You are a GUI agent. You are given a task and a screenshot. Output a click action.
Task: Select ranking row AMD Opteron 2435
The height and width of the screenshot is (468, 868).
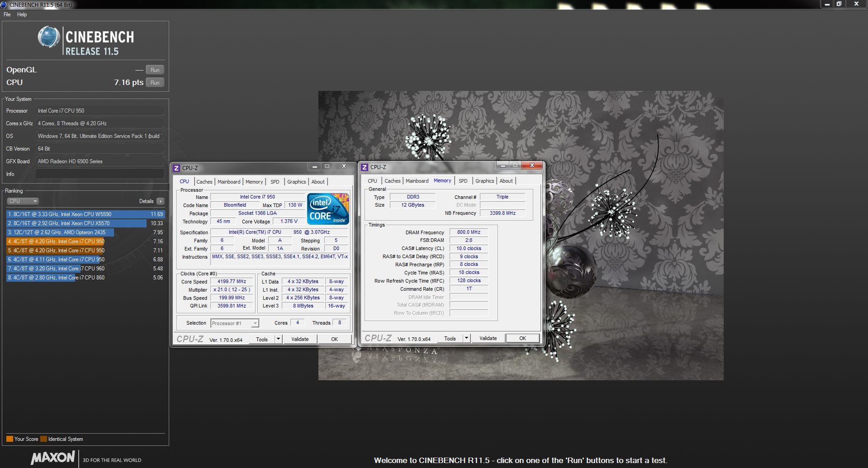[85, 232]
